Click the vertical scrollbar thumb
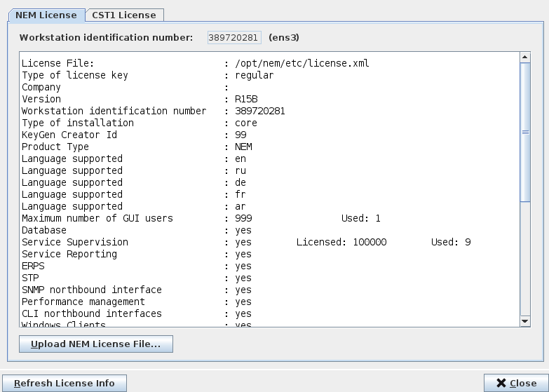 coord(525,132)
